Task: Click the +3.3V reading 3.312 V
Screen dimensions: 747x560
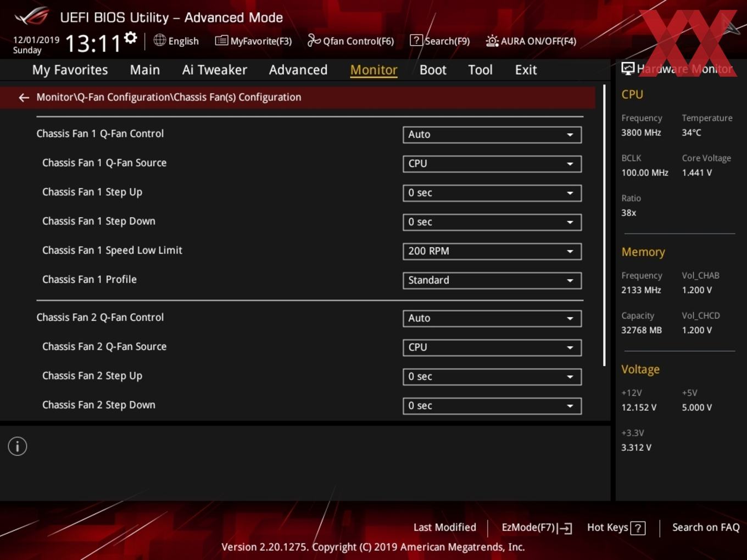Action: tap(636, 447)
